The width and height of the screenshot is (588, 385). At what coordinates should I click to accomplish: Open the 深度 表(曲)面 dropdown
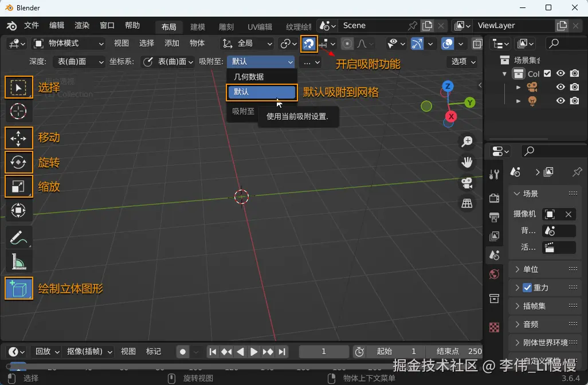click(x=79, y=61)
